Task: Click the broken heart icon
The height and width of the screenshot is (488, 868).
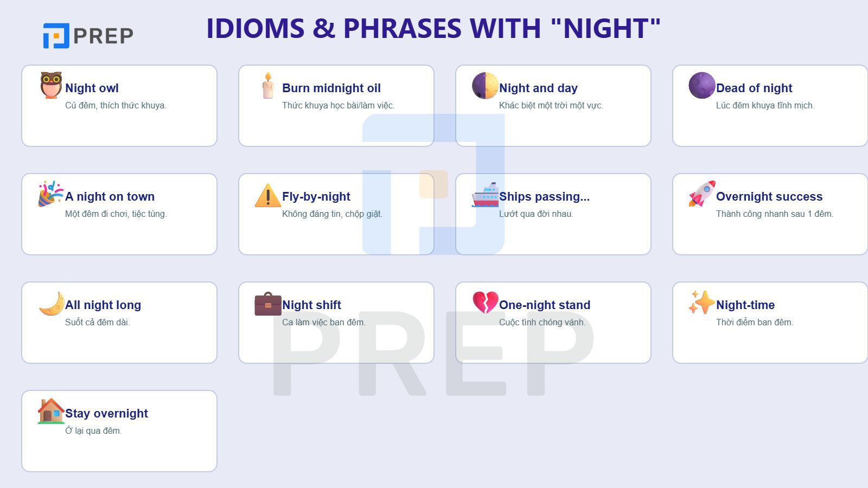Action: coord(485,303)
